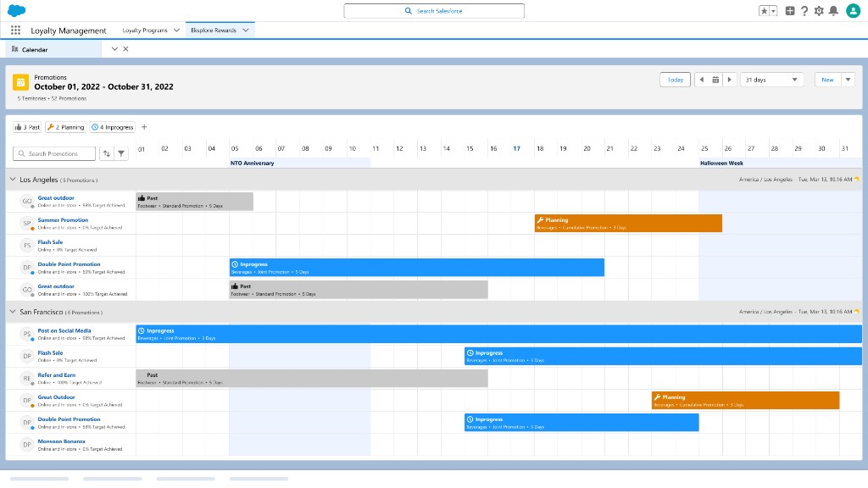Screen dimensions: 868x488
Task: Go to next date range arrow
Action: (x=730, y=80)
